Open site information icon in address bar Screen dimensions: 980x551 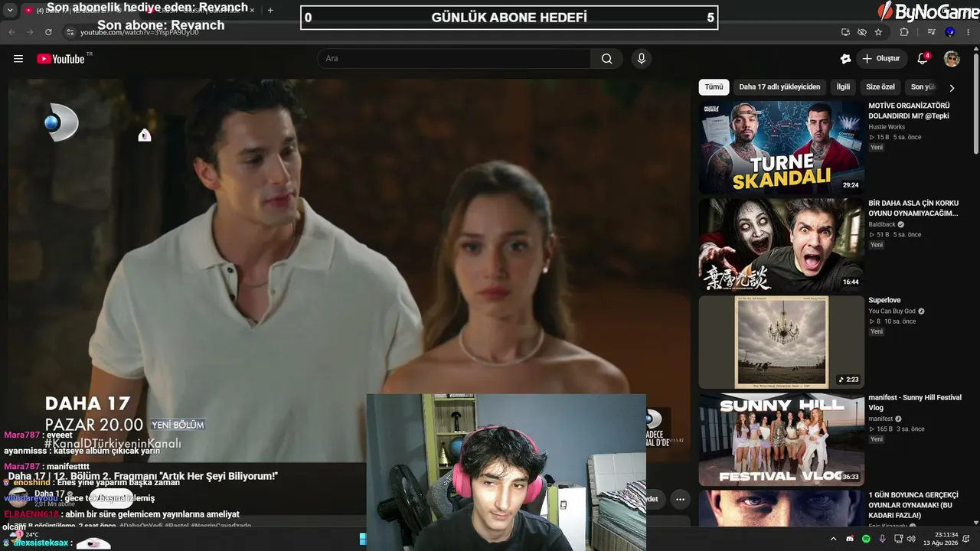[70, 32]
